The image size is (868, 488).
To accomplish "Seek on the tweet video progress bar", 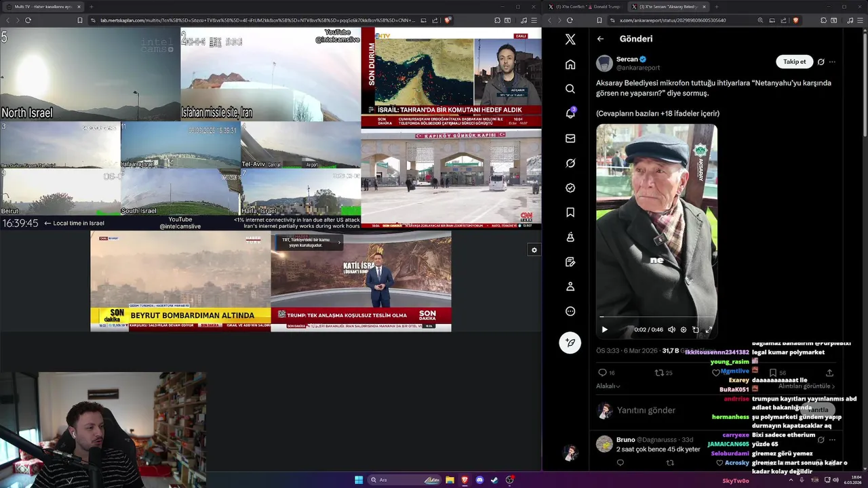I will point(656,317).
